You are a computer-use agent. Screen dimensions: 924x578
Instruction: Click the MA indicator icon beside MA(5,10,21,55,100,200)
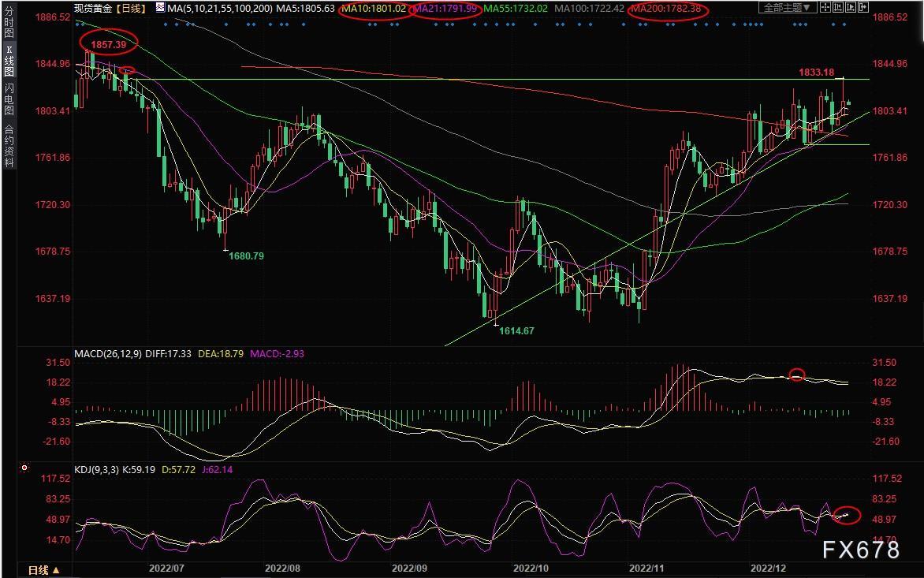[x=161, y=8]
